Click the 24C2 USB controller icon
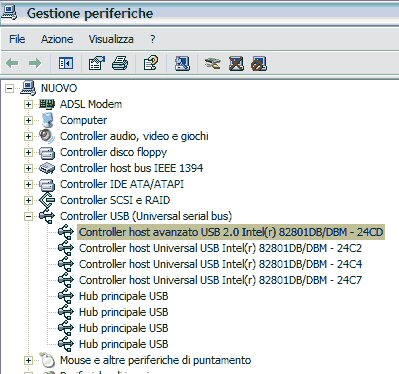This screenshot has width=399, height=374. coord(66,248)
